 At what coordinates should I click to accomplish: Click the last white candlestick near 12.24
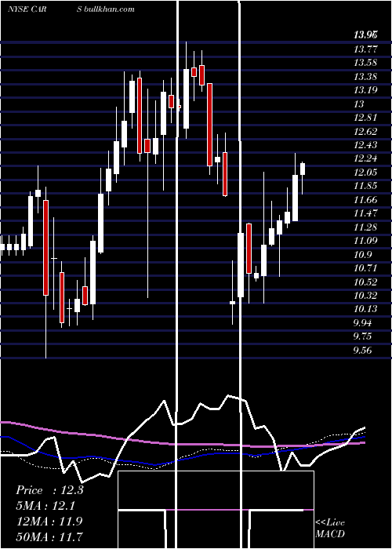303,169
